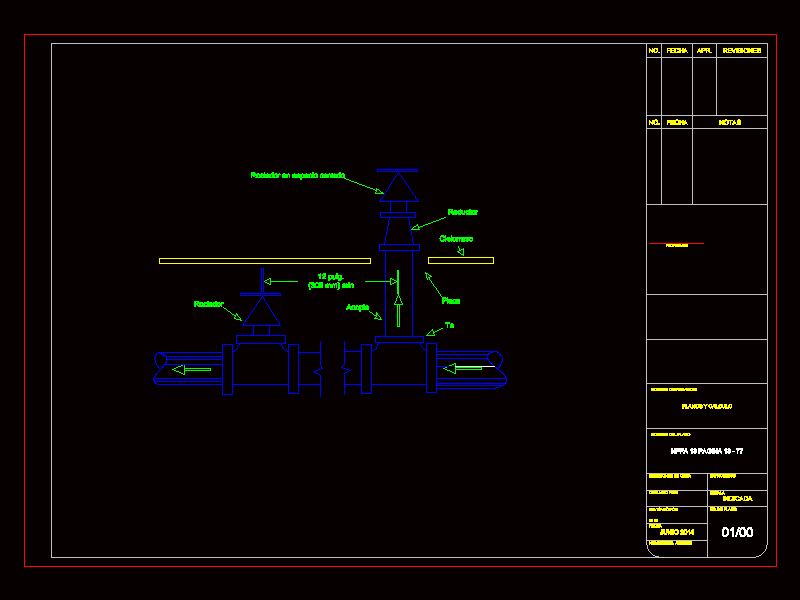This screenshot has width=800, height=600.
Task: Click the 'PLANOS Y CALCULO' text
Action: 707,407
